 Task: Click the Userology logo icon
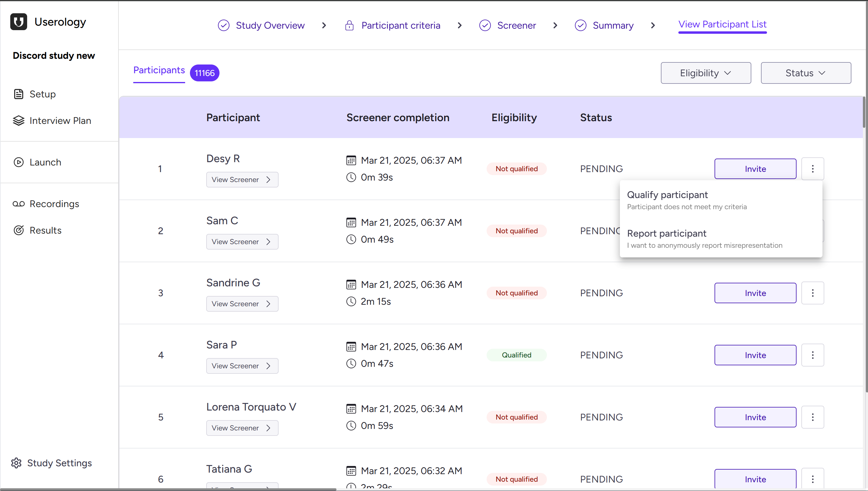click(18, 22)
